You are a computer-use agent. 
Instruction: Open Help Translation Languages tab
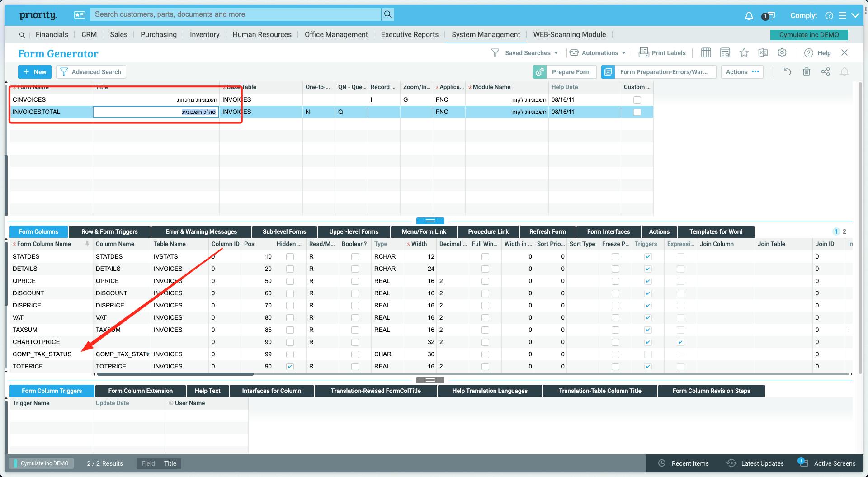[490, 391]
